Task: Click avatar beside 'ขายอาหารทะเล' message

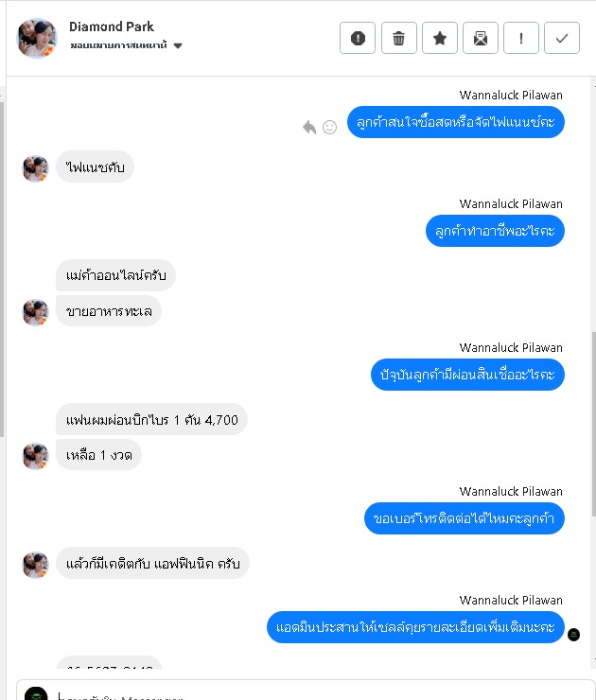Action: coord(36,312)
